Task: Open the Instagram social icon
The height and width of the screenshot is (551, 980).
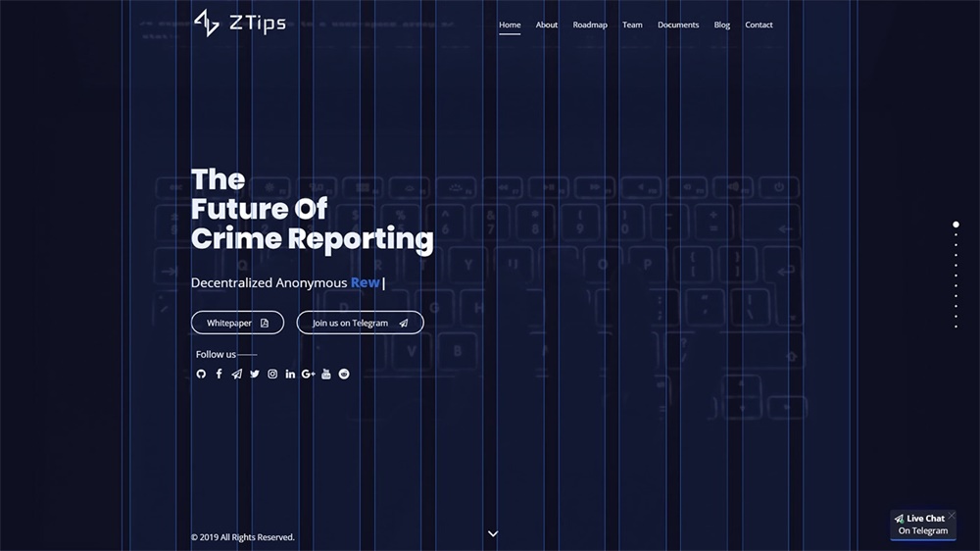Action: click(272, 374)
